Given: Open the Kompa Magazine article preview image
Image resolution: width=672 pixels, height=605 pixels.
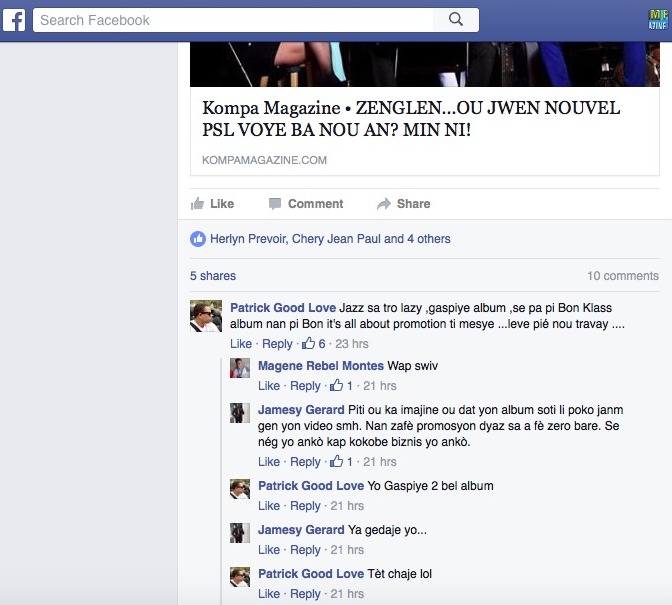Looking at the screenshot, I should [425, 64].
